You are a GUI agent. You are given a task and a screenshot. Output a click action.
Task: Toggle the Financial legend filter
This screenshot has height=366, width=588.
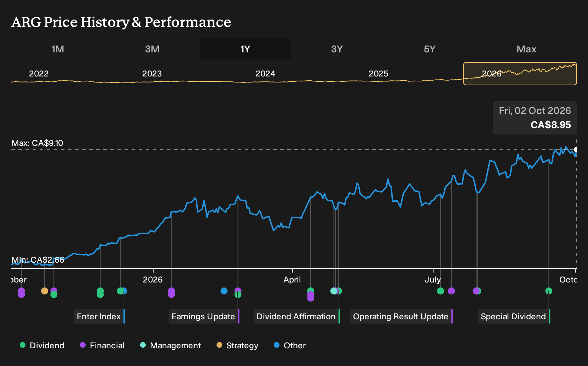[x=102, y=345]
